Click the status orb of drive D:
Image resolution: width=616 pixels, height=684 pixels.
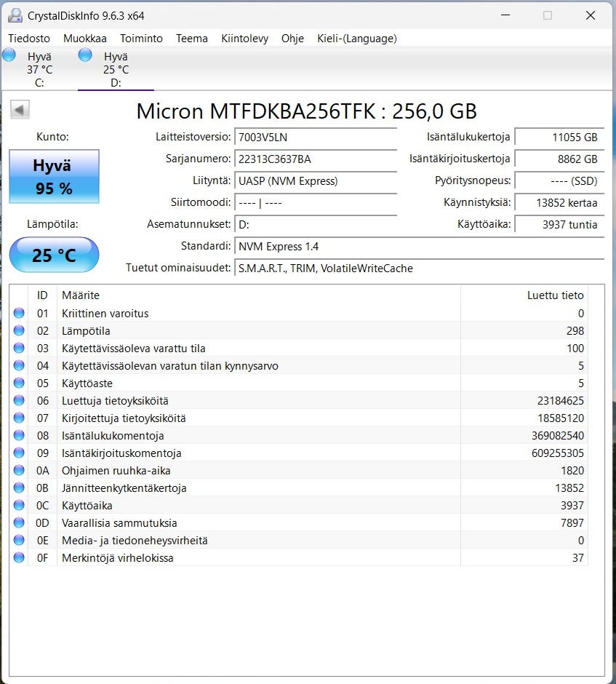click(x=85, y=55)
